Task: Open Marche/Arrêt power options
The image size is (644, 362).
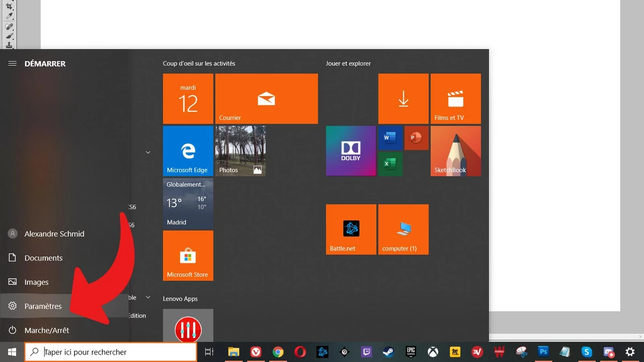Action: pyautogui.click(x=47, y=330)
